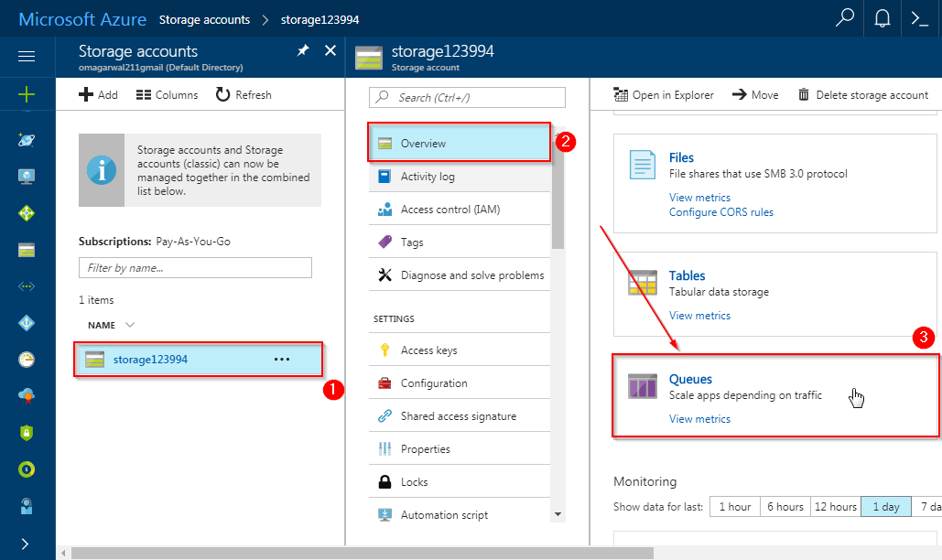The height and width of the screenshot is (560, 942).
Task: Click Delete storage account button
Action: 862,95
